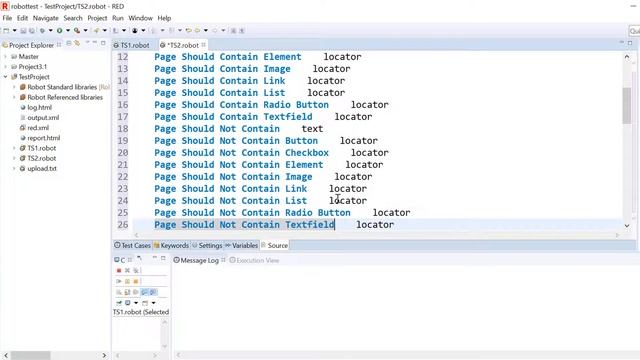This screenshot has width=640, height=360.
Task: Click 'Page Should Not Contain Checkbox' keyword
Action: 241,153
